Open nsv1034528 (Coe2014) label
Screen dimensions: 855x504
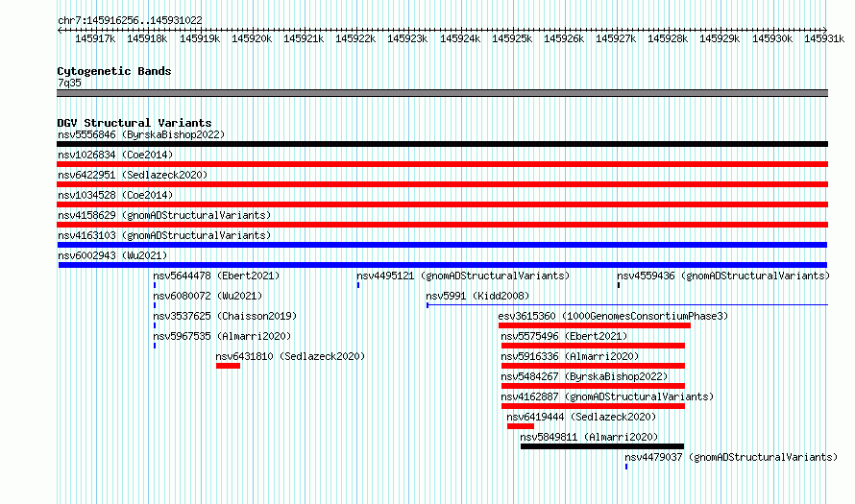[x=115, y=195]
